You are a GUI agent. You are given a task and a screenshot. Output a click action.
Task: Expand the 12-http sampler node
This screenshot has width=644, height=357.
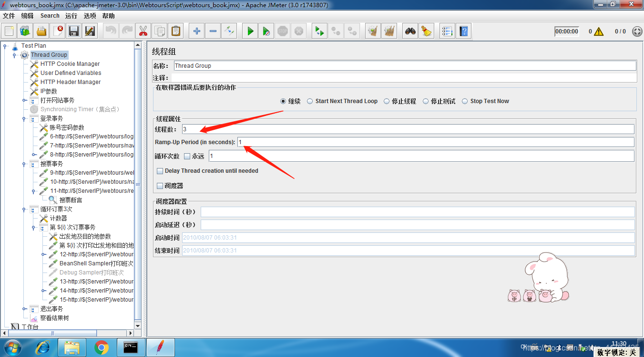coord(43,255)
